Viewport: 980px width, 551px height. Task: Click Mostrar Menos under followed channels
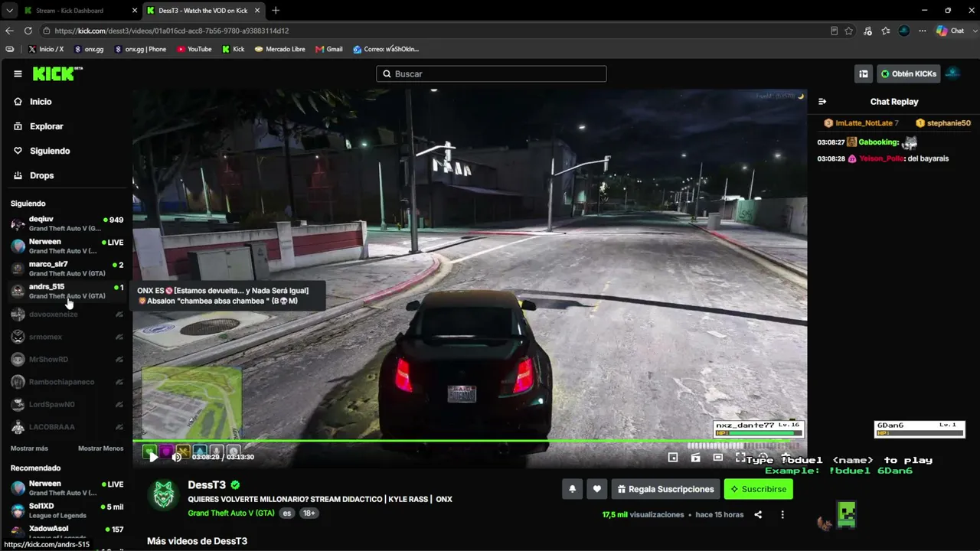(x=100, y=448)
